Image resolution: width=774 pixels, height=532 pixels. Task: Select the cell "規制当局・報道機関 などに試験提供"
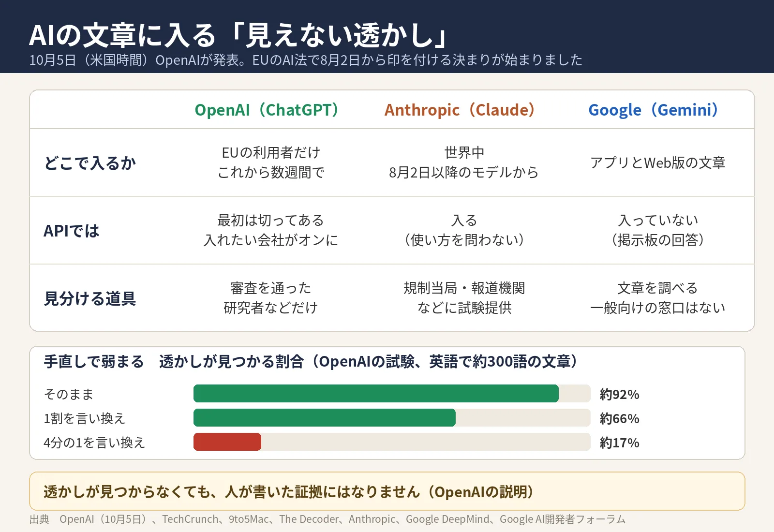pyautogui.click(x=464, y=298)
